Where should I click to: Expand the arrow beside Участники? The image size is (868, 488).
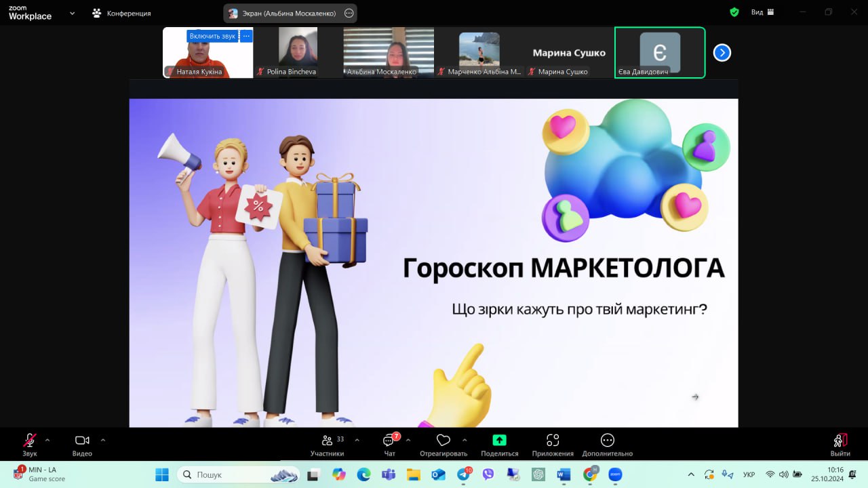tap(357, 440)
